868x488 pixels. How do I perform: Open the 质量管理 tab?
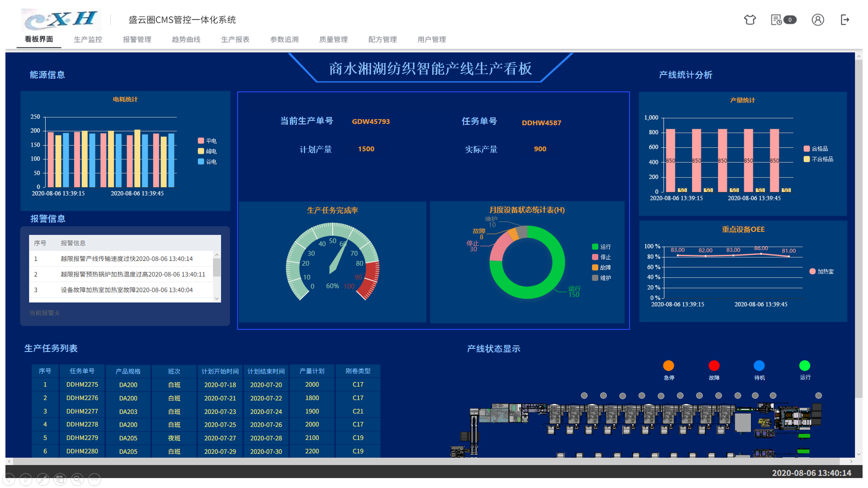(333, 39)
